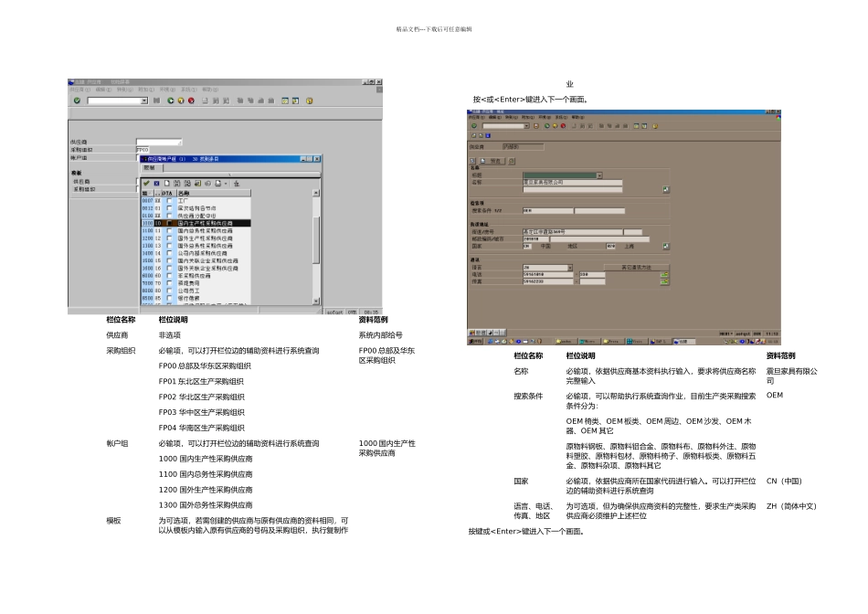Click expand icon at end of 国家 row
Screen dimensions: 868x614
666,247
